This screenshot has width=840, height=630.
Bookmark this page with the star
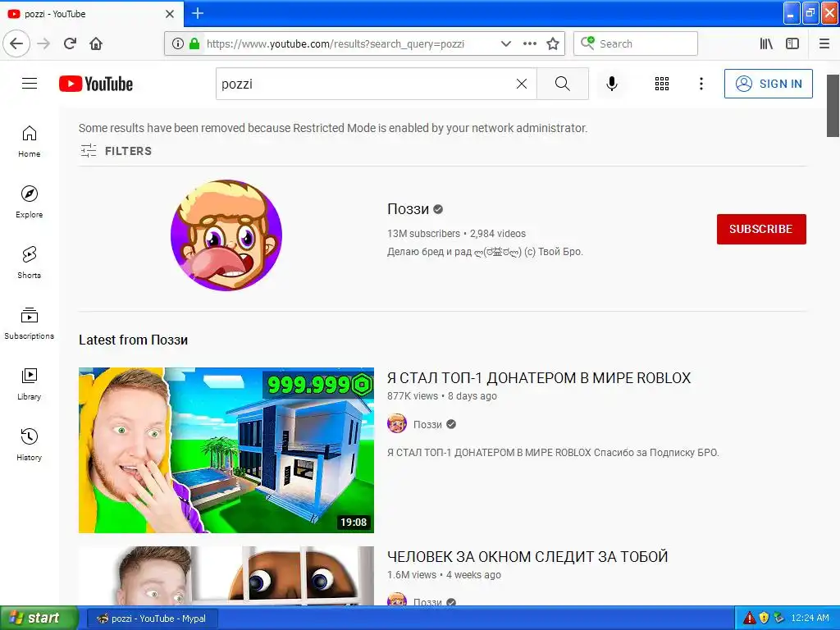coord(553,43)
